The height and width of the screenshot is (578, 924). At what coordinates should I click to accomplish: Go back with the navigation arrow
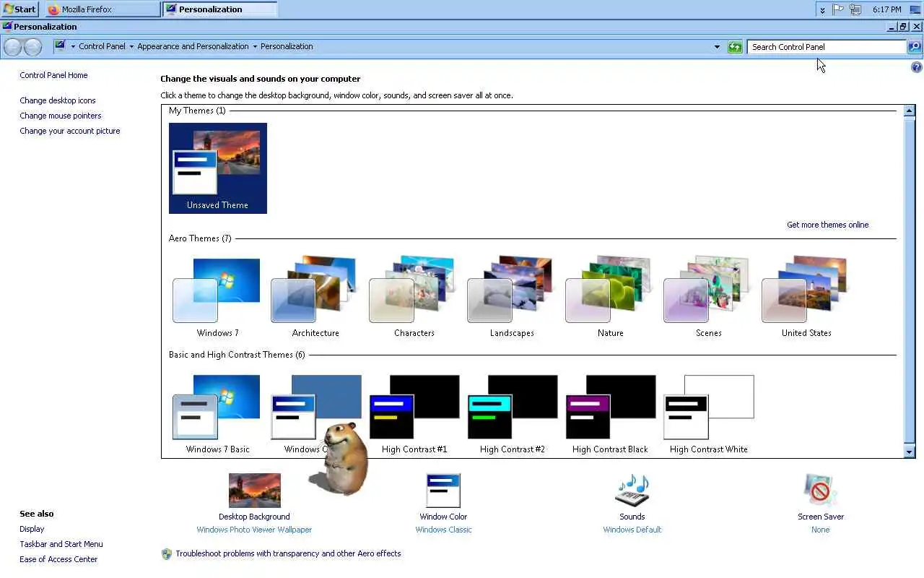tap(13, 48)
